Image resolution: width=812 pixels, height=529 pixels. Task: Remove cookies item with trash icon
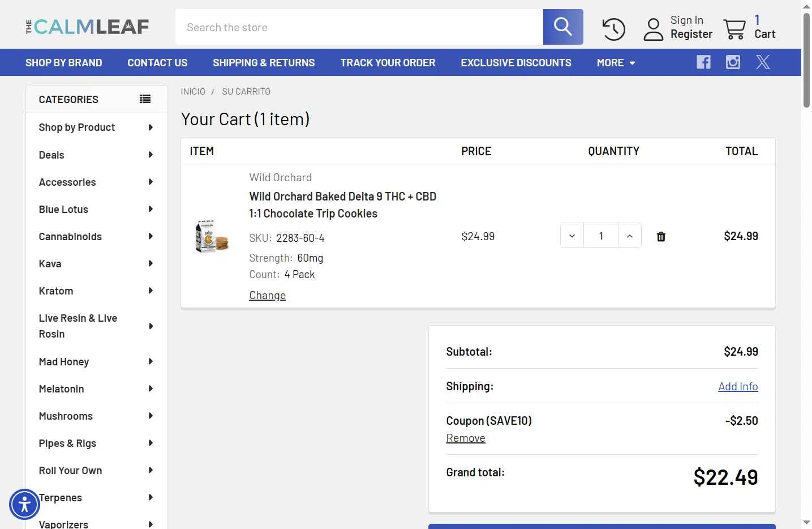(x=661, y=236)
